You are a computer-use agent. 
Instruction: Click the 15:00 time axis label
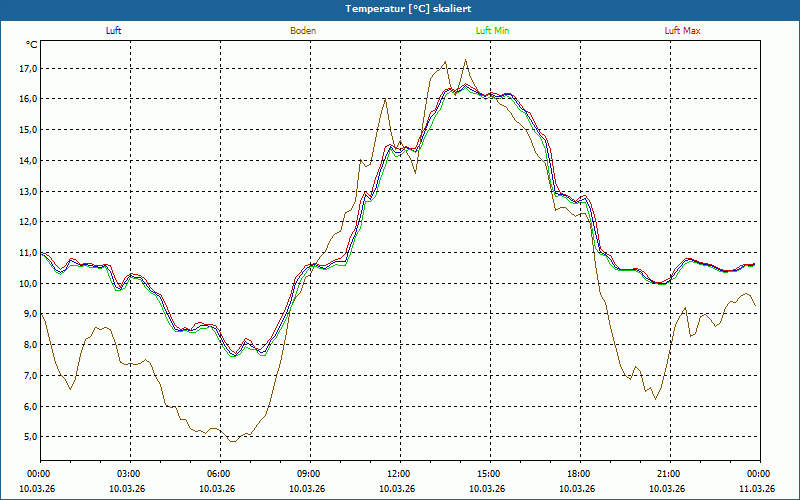(489, 474)
